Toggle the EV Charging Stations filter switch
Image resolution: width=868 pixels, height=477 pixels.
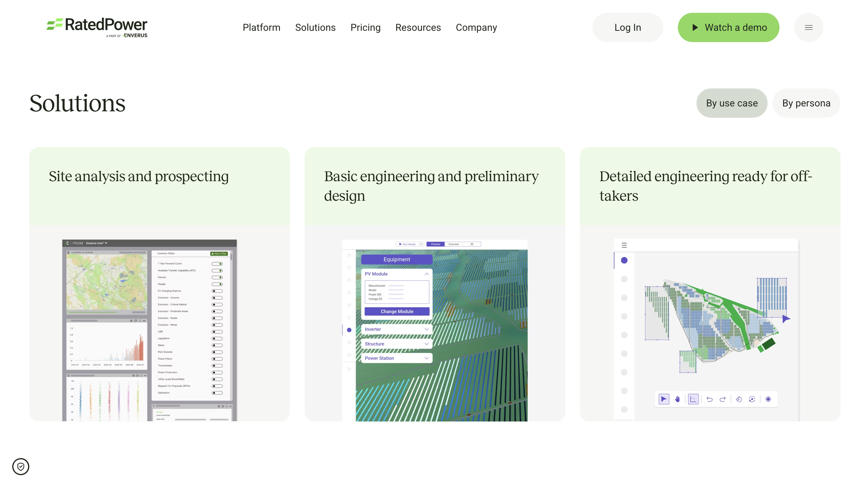(x=217, y=291)
